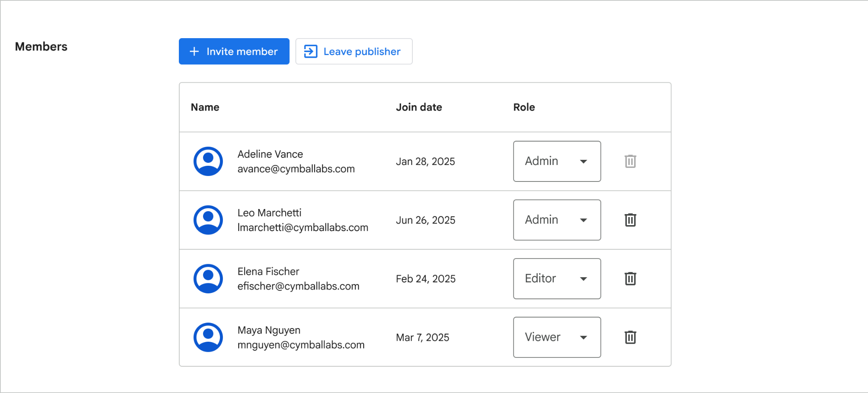Click the Role column header
Screen dimensions: 868x393
coord(524,107)
